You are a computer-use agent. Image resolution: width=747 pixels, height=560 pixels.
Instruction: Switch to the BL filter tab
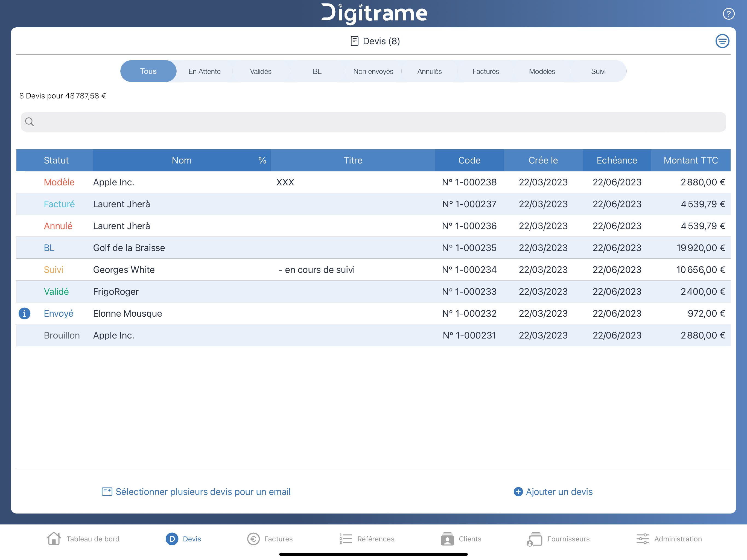tap(317, 71)
